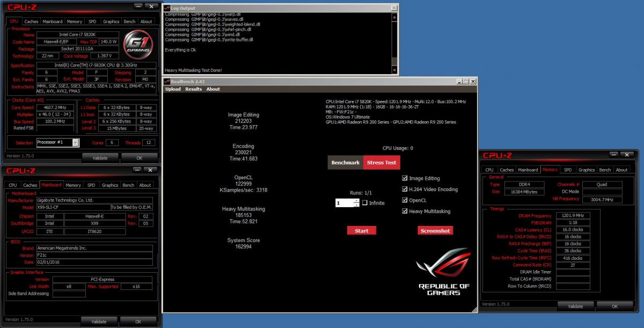Open Caches tab in the CPU-Z mainboard window

[x=30, y=185]
